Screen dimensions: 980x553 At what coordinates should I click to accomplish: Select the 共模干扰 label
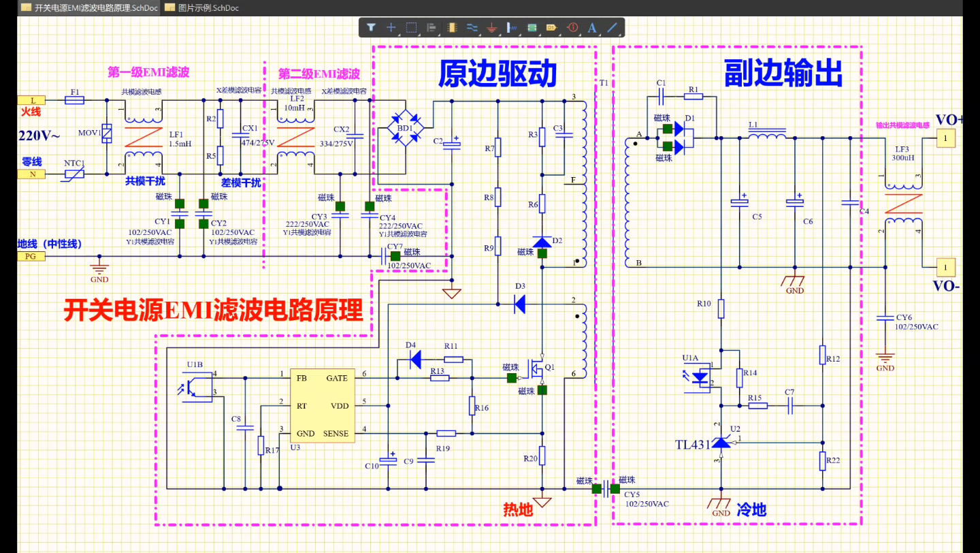coord(145,181)
